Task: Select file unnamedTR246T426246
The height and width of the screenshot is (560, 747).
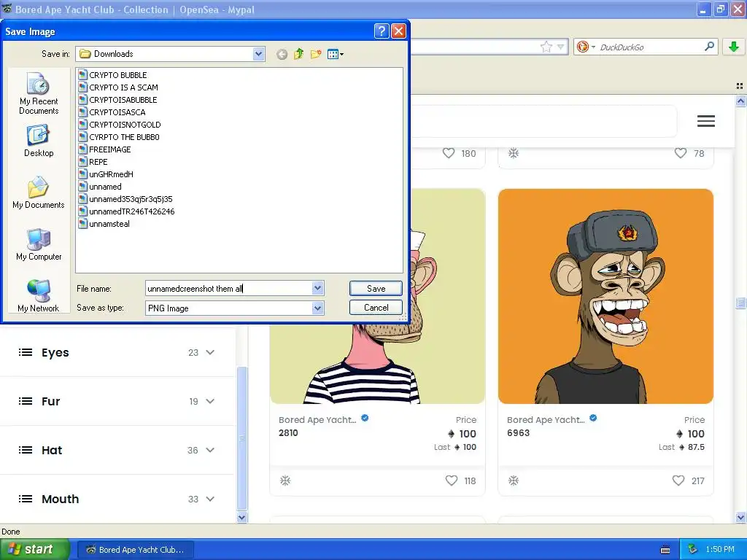Action: (x=126, y=211)
